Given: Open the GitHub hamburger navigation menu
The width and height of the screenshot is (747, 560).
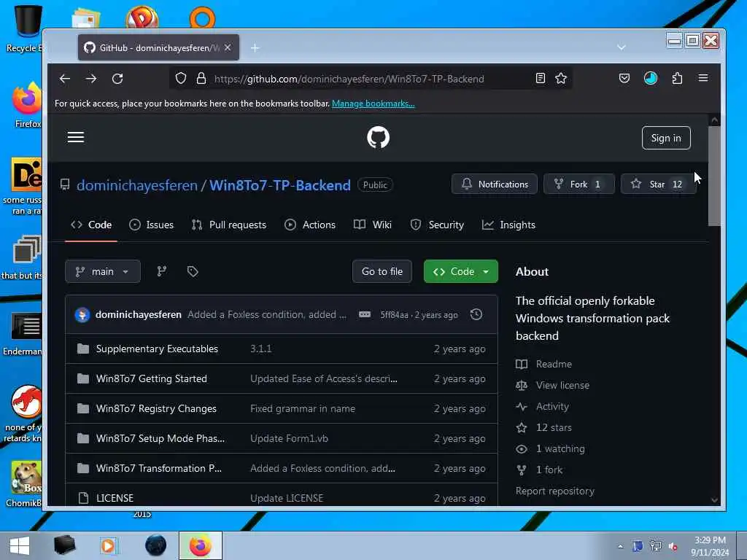Looking at the screenshot, I should click(76, 138).
